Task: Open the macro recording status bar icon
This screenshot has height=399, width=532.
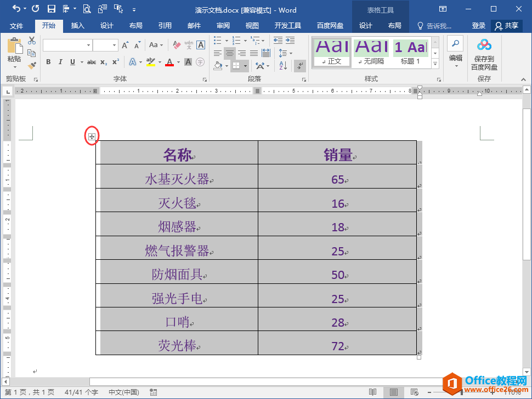Action: pos(153,392)
